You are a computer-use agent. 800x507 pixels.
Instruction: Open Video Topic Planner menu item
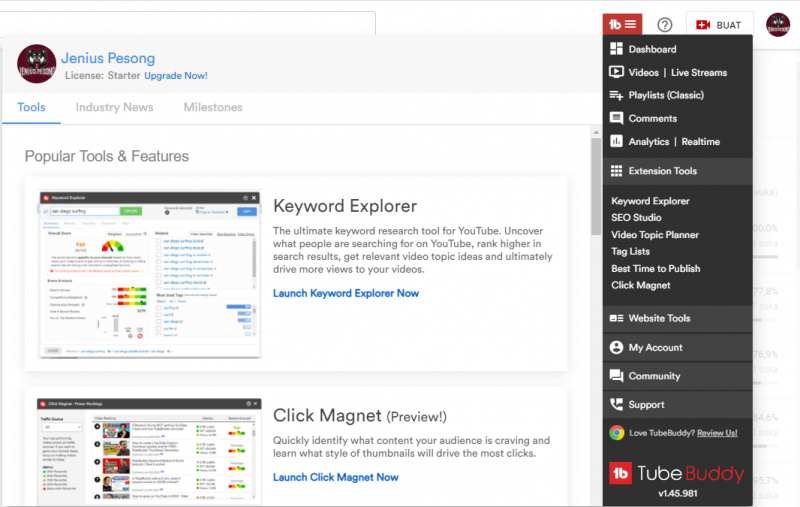[x=655, y=235]
